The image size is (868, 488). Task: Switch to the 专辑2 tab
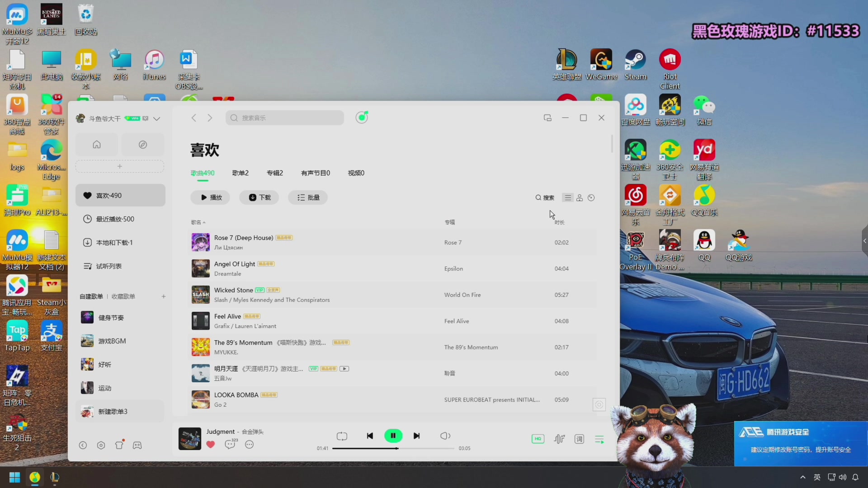point(274,173)
